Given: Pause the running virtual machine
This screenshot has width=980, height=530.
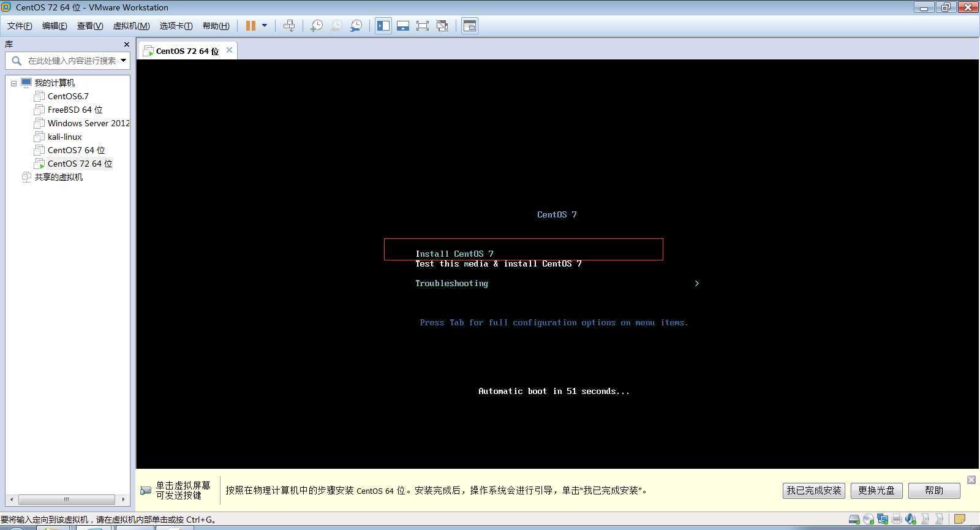Looking at the screenshot, I should tap(251, 26).
